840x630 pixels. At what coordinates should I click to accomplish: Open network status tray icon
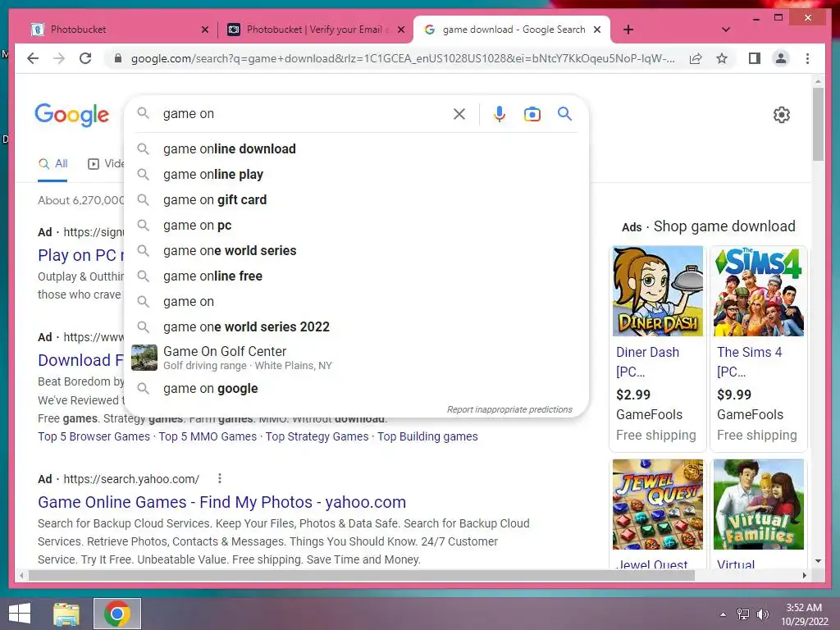click(743, 614)
